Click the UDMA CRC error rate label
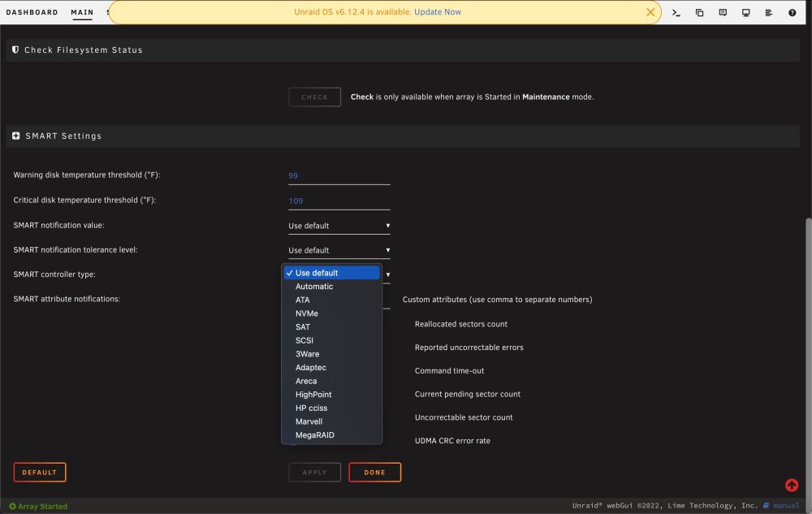The height and width of the screenshot is (514, 812). 452,440
